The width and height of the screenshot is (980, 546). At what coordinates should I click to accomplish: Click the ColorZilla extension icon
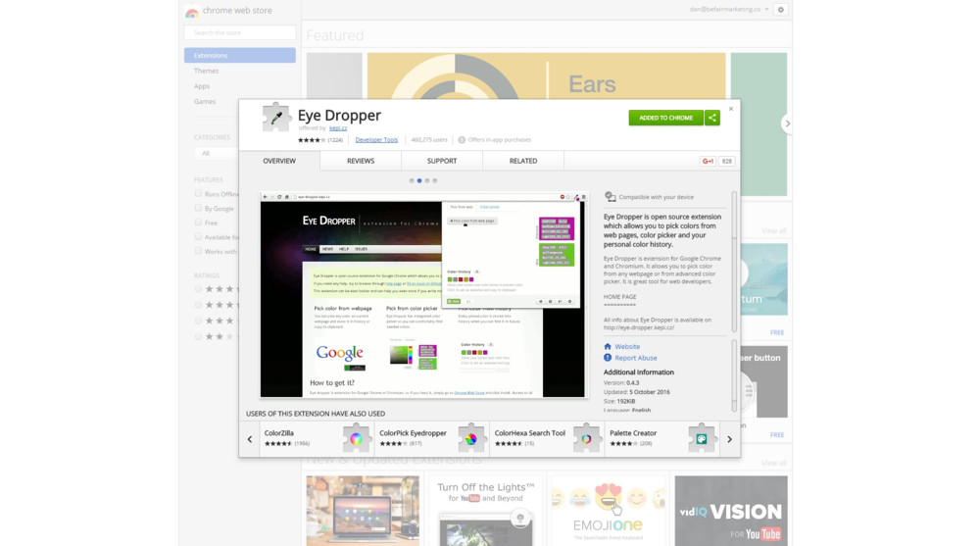(x=357, y=438)
